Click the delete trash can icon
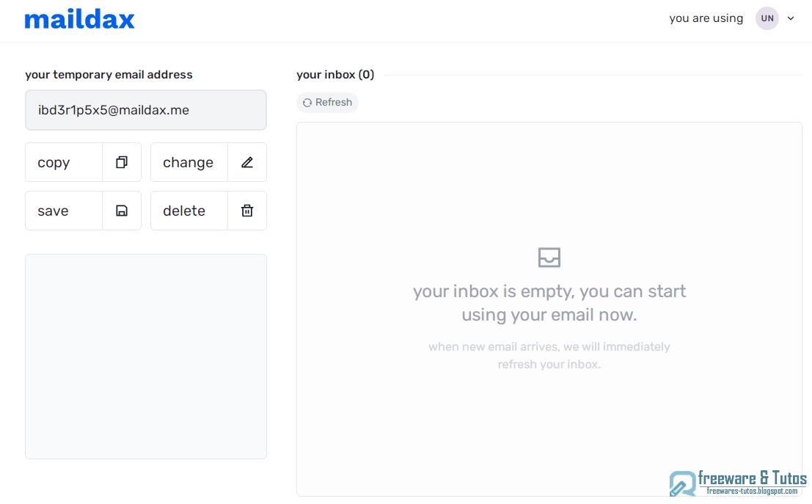 click(x=247, y=211)
